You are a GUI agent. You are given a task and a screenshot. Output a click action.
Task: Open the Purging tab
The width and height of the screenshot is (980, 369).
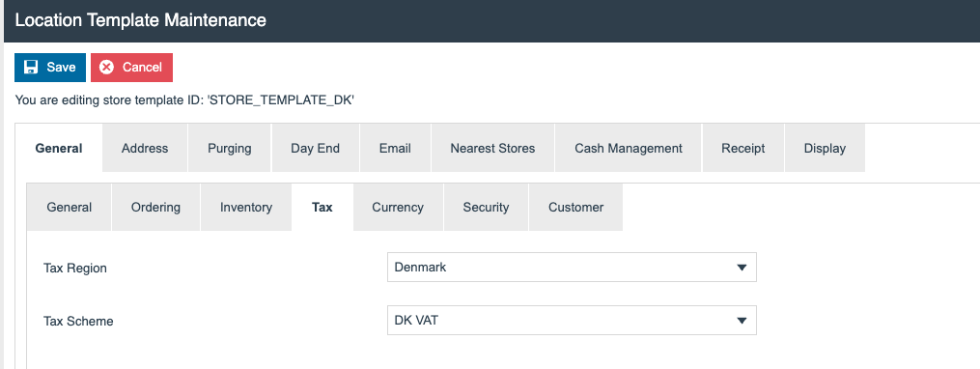coord(230,148)
